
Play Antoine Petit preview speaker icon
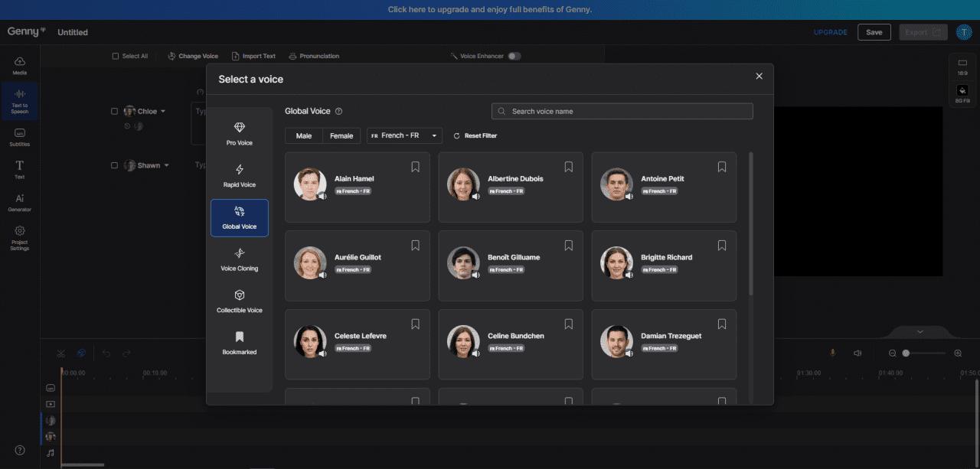(629, 197)
